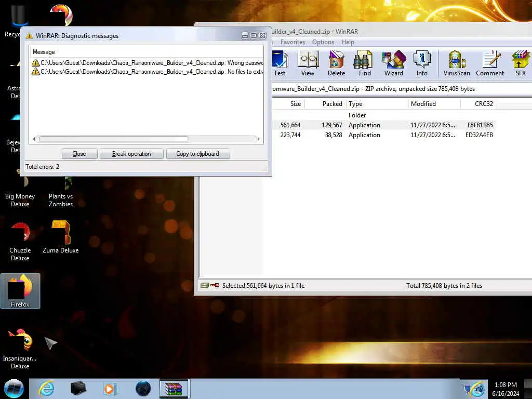
Task: Select the 561,664 byte Application row
Action: (x=383, y=125)
